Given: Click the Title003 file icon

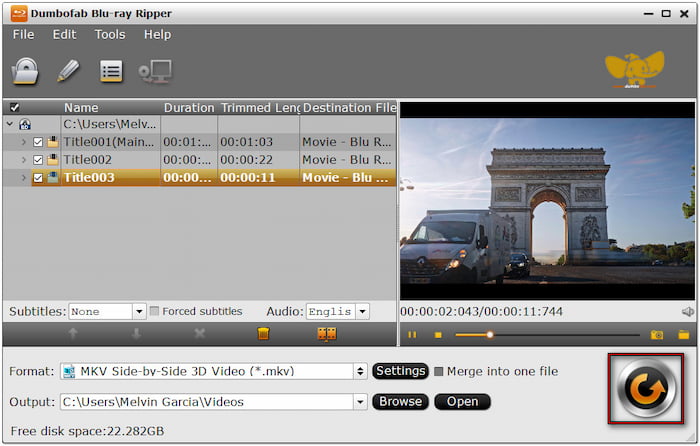Looking at the screenshot, I should [x=53, y=178].
